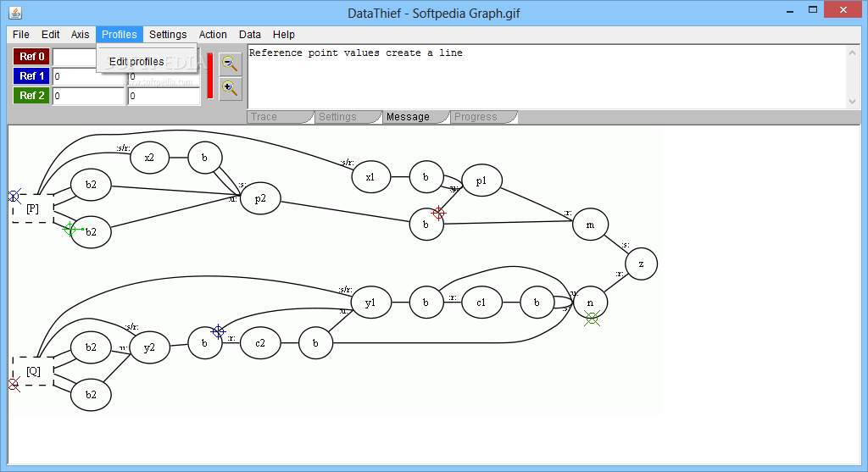The image size is (868, 472).
Task: Click the Java application icon in title bar
Action: tap(15, 12)
